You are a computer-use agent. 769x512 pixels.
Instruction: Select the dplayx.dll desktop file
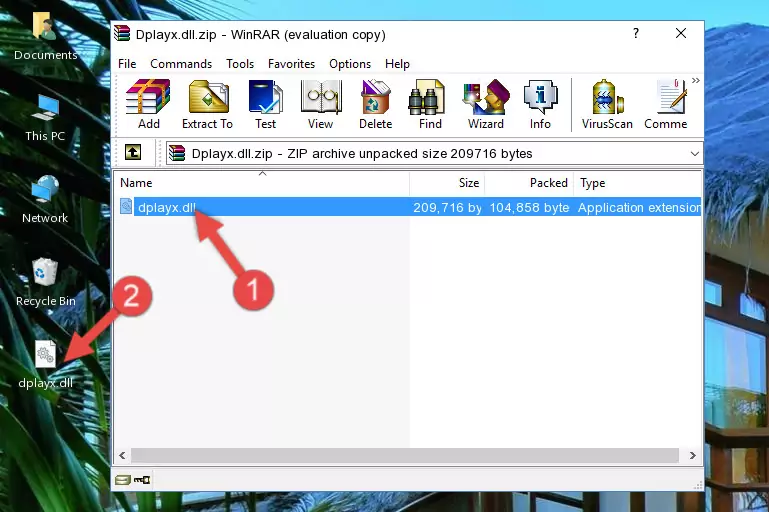click(x=46, y=365)
